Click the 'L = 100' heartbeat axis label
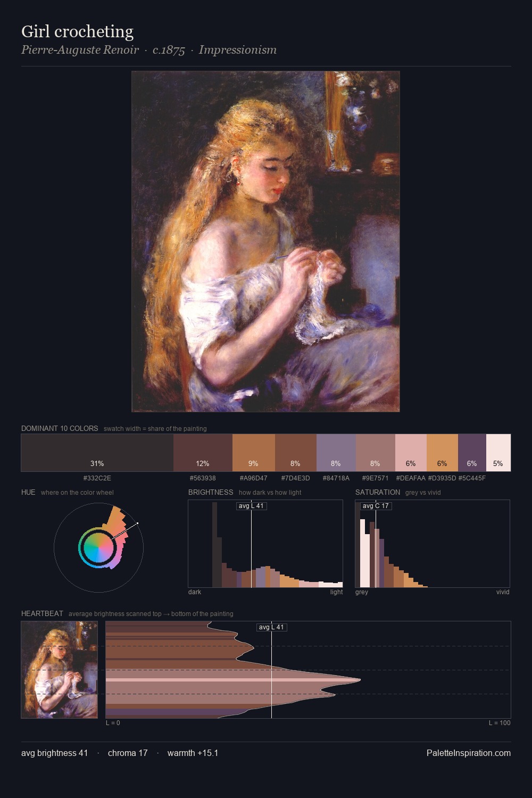Screen dimensions: 532x798 pos(500,723)
